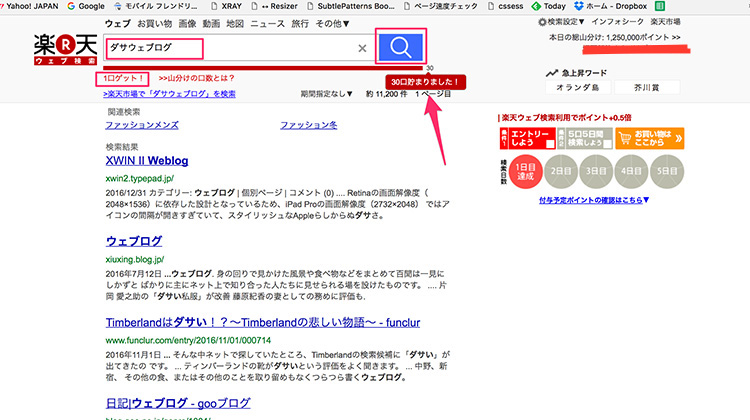Click trending word オランダ島
750x420 pixels.
pos(578,88)
